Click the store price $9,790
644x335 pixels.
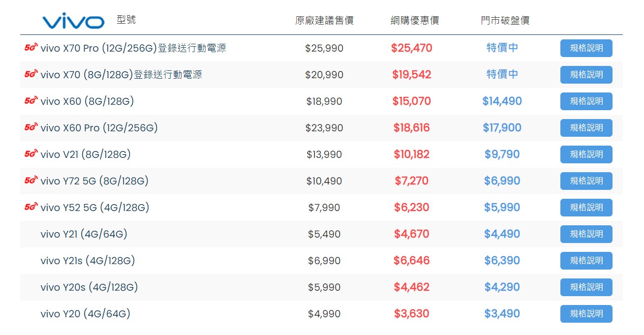coord(502,154)
